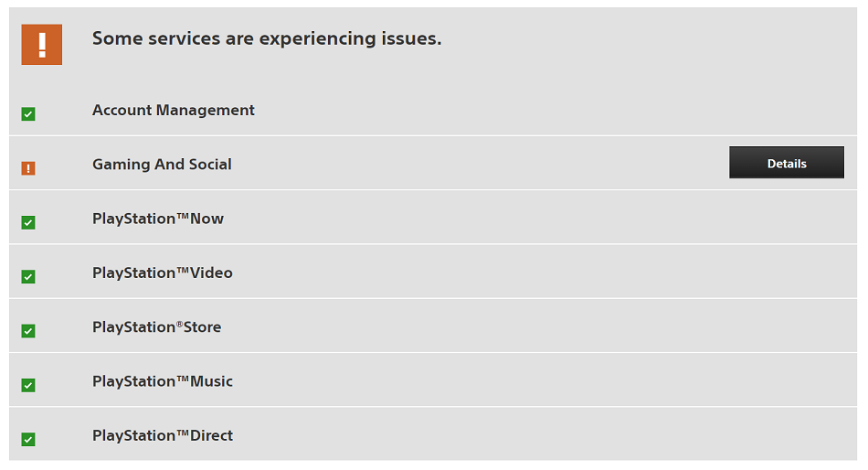Select the PlayStation Store service label

tap(156, 327)
